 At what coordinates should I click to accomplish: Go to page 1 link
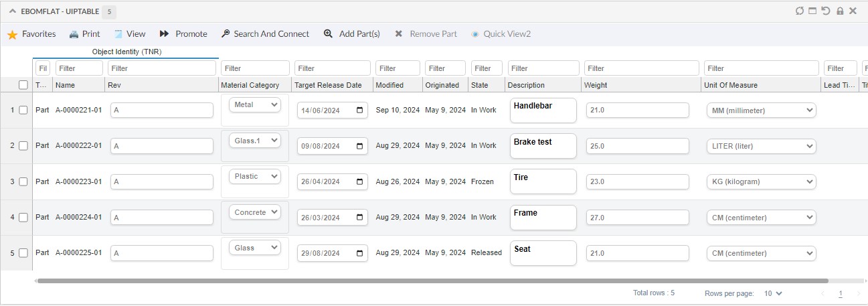pos(840,293)
